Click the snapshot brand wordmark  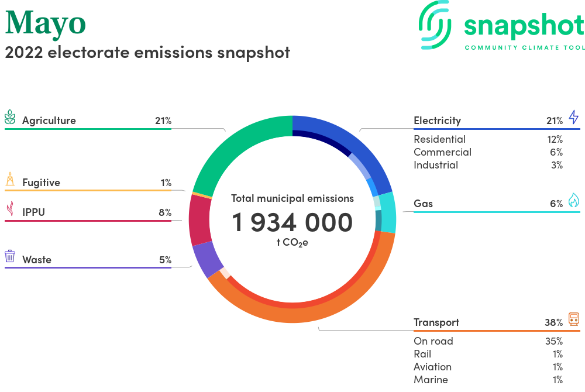(524, 25)
